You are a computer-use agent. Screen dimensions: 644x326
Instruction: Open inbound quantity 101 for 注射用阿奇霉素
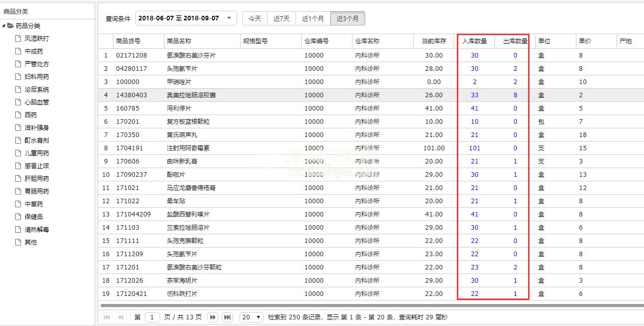pyautogui.click(x=474, y=148)
